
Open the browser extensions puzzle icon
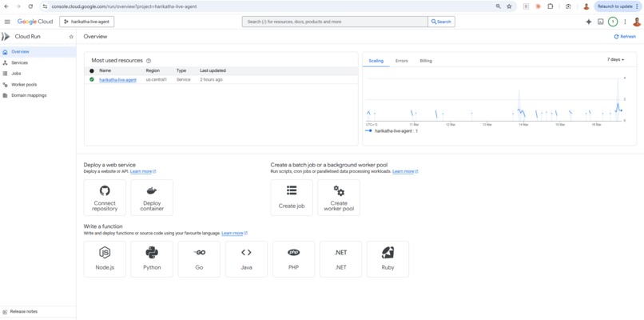551,6
